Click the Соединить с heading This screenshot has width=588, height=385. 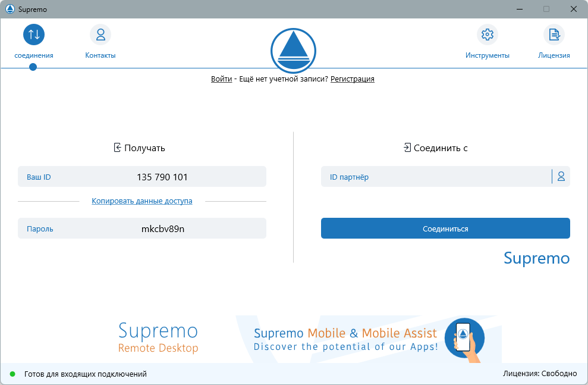point(440,148)
